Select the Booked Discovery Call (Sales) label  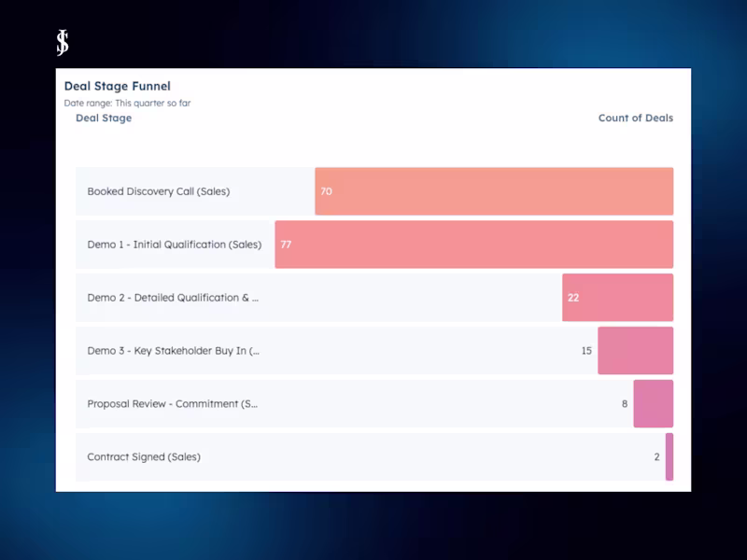point(158,191)
